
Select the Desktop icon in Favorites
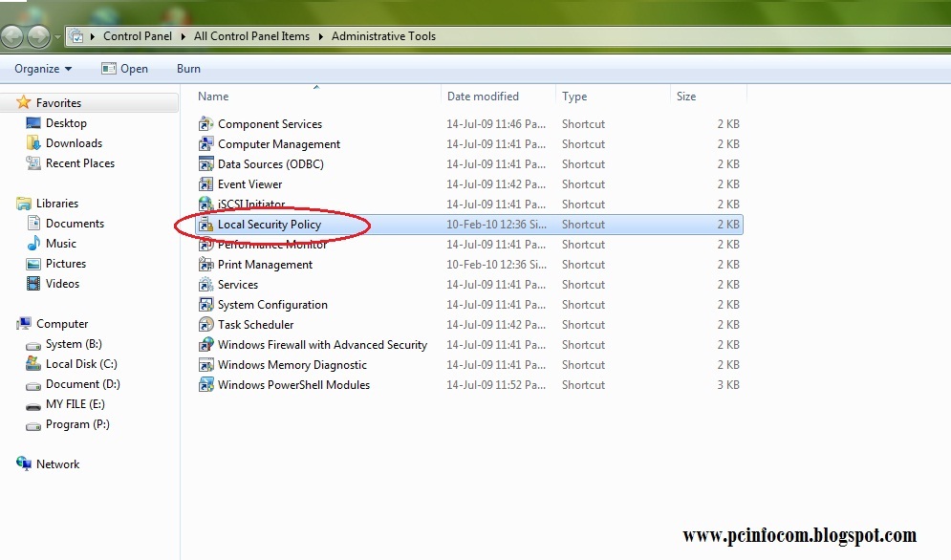coord(33,123)
